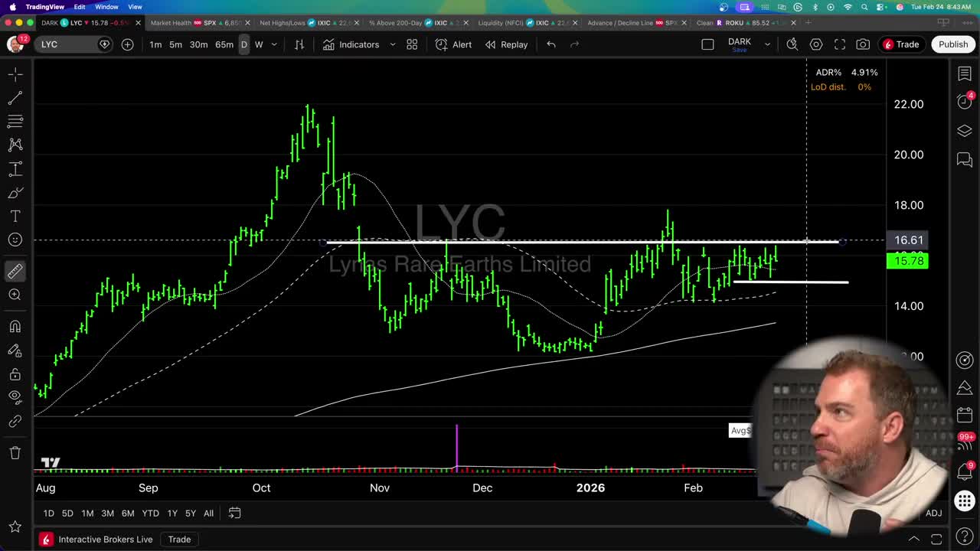
Task: Toggle hide all drawings eye icon
Action: pyautogui.click(x=15, y=396)
